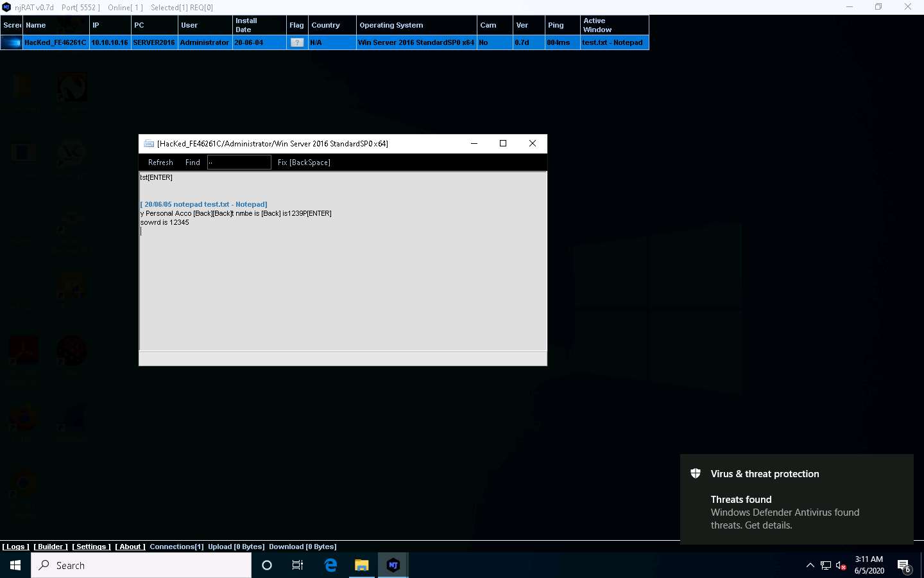The height and width of the screenshot is (578, 924).
Task: Click the tst[ENTER] log line
Action: (x=157, y=177)
